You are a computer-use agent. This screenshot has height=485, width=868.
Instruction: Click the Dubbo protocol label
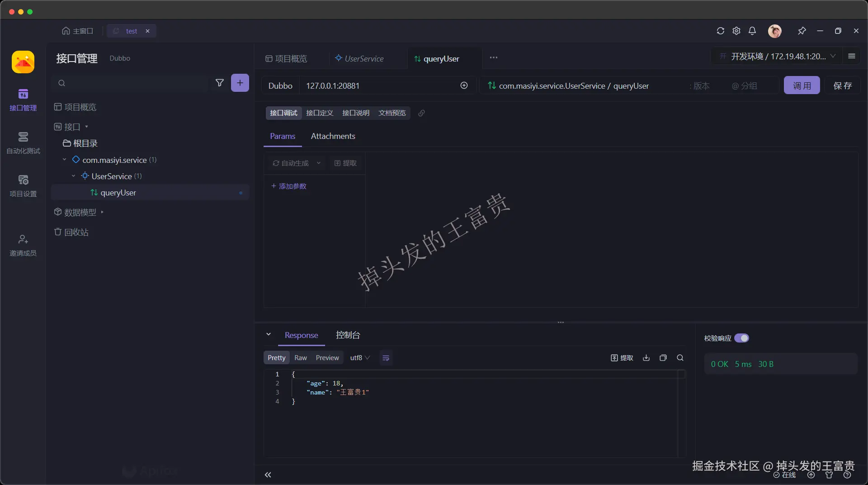point(280,86)
